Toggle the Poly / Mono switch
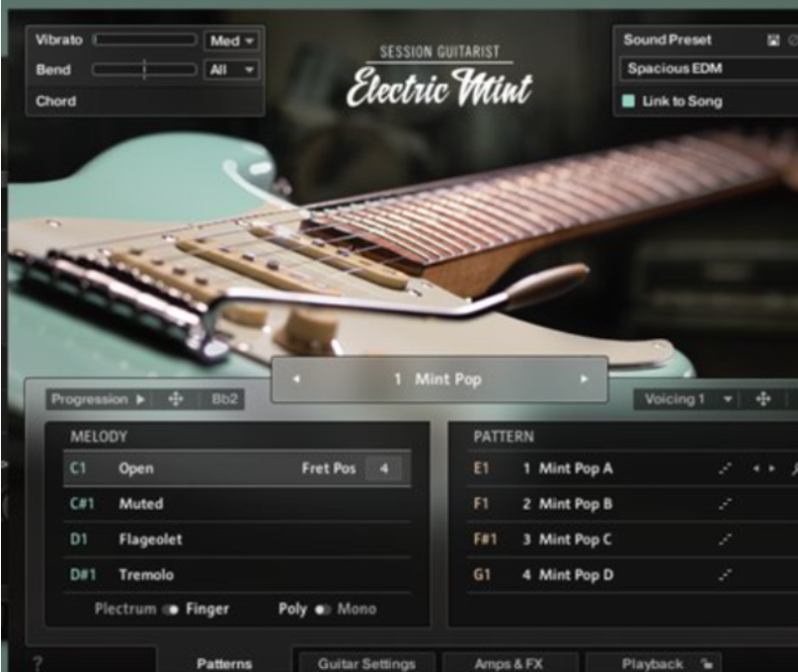This screenshot has height=672, width=798. point(322,609)
